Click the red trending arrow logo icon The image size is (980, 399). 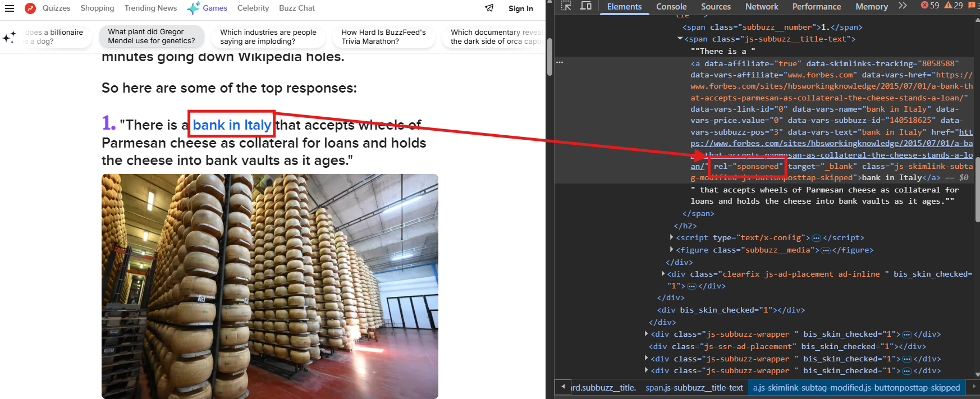tap(30, 8)
